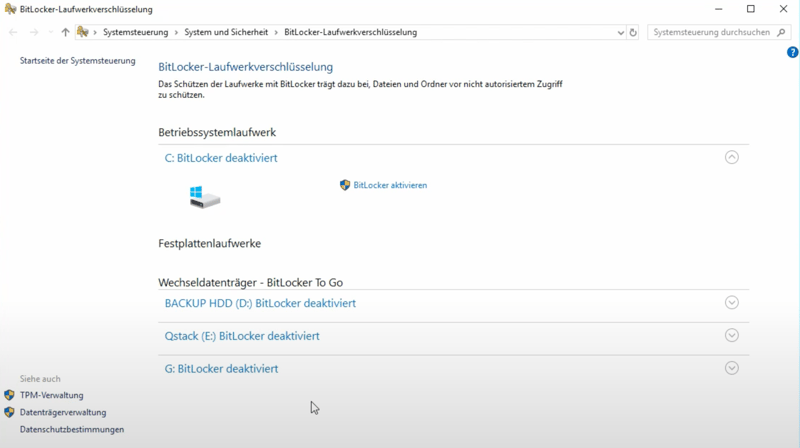Select G: BitLocker deaktiviert text
The width and height of the screenshot is (800, 448).
pyautogui.click(x=221, y=368)
